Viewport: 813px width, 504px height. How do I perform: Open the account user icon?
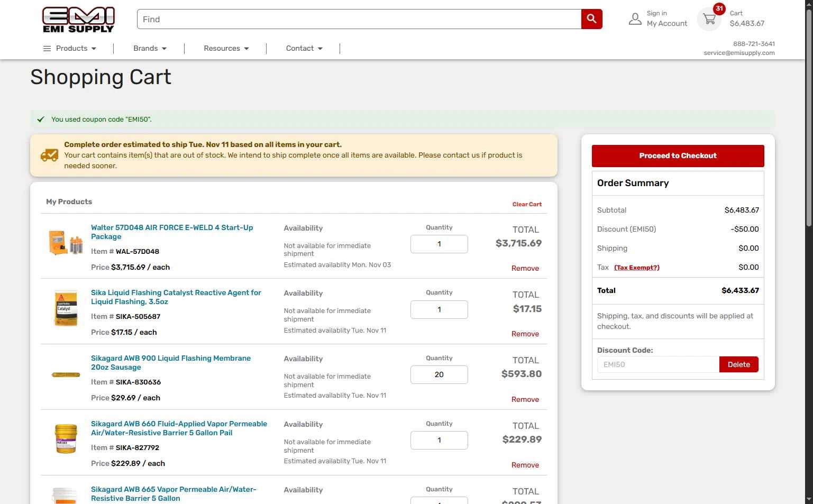[x=635, y=19]
